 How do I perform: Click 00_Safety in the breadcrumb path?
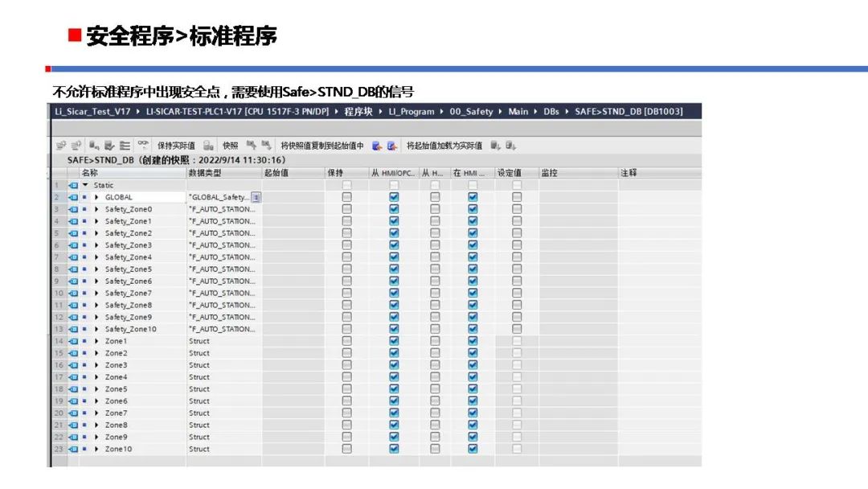[471, 112]
